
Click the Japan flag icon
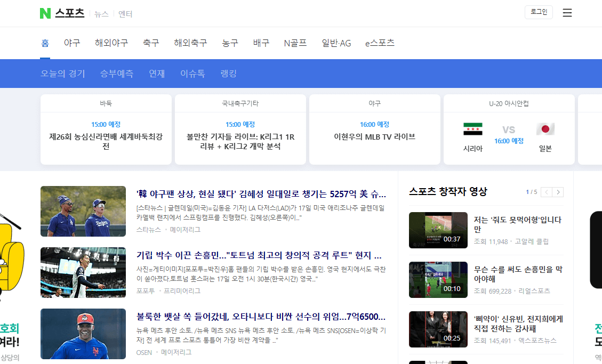pos(545,129)
